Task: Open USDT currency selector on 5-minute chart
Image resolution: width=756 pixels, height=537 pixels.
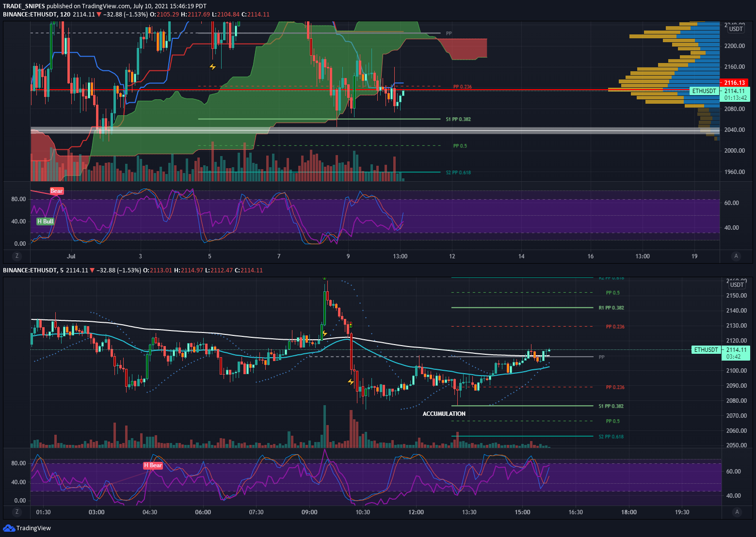Action: [x=736, y=285]
